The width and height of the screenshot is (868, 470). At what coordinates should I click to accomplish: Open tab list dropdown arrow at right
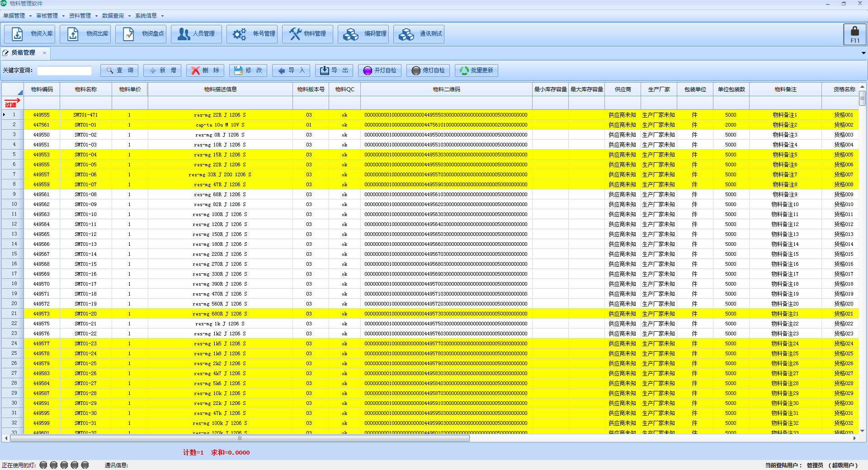(863, 53)
